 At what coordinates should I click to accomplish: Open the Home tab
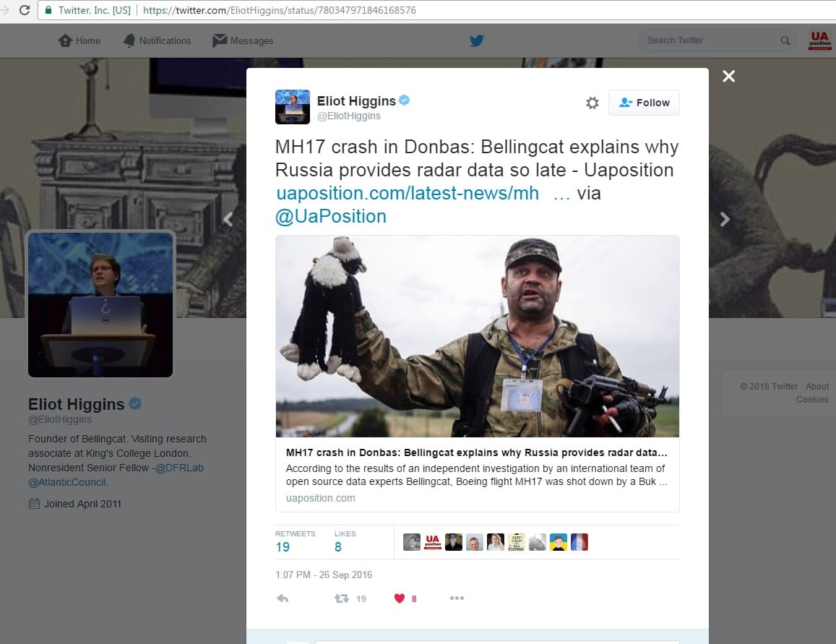click(x=79, y=40)
